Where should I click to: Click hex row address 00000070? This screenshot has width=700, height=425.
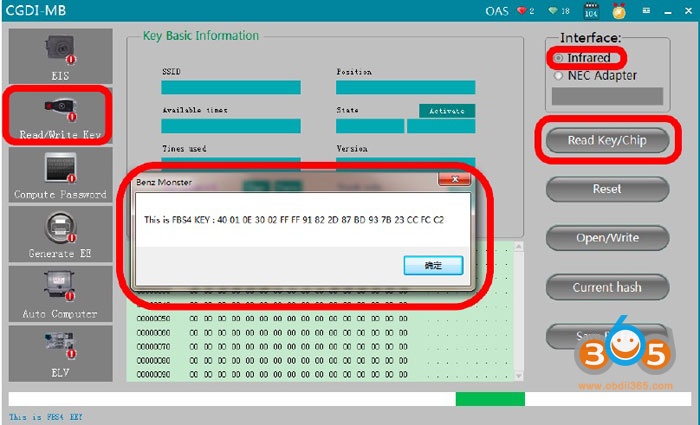153,346
